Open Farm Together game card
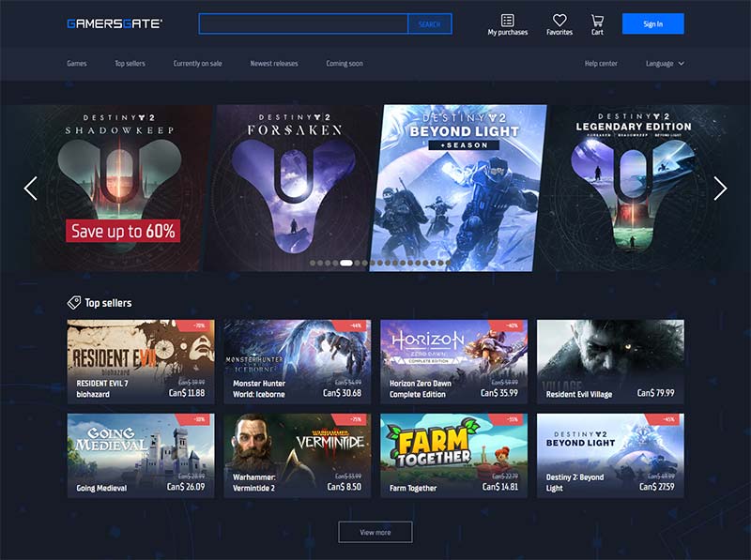The image size is (751, 560). (454, 456)
